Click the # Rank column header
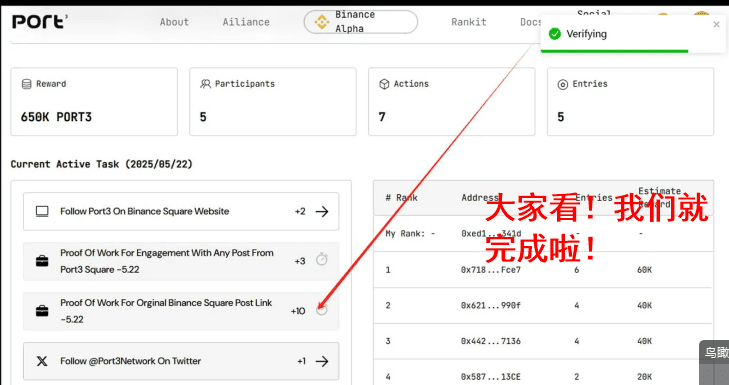This screenshot has width=729, height=385. (x=401, y=198)
